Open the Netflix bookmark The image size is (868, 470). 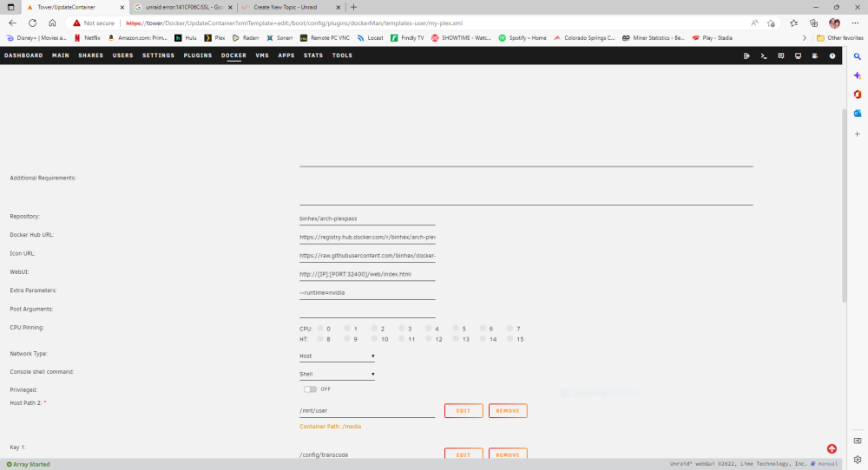click(x=87, y=38)
